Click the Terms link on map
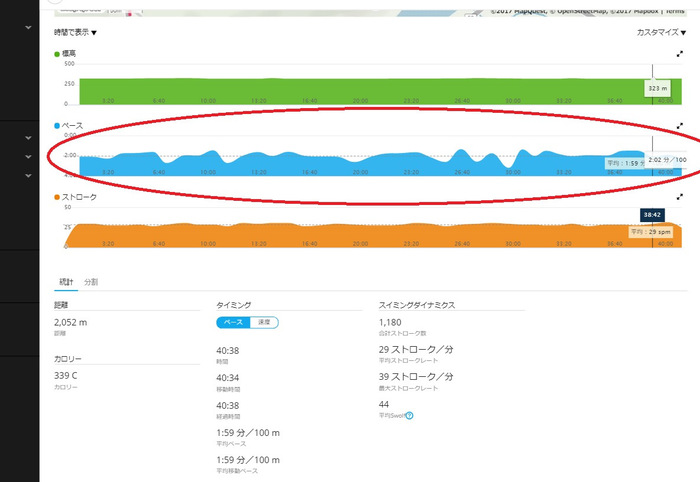Image resolution: width=700 pixels, height=482 pixels. [x=675, y=11]
